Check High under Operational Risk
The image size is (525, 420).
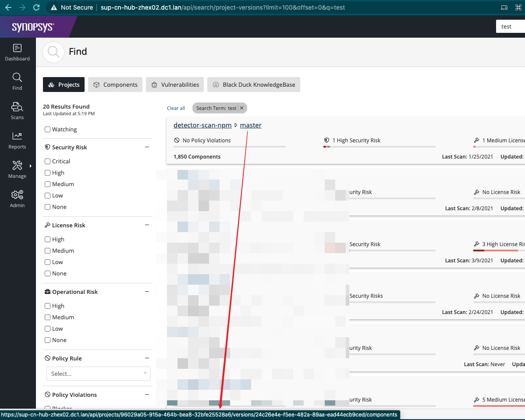click(47, 306)
